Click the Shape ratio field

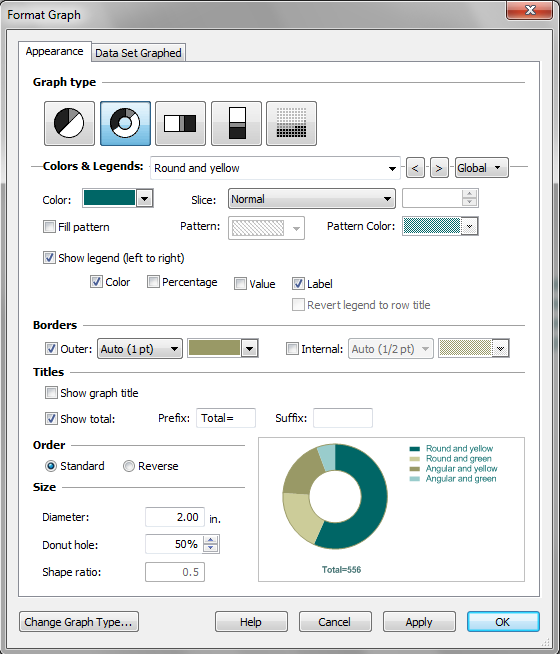pos(175,572)
